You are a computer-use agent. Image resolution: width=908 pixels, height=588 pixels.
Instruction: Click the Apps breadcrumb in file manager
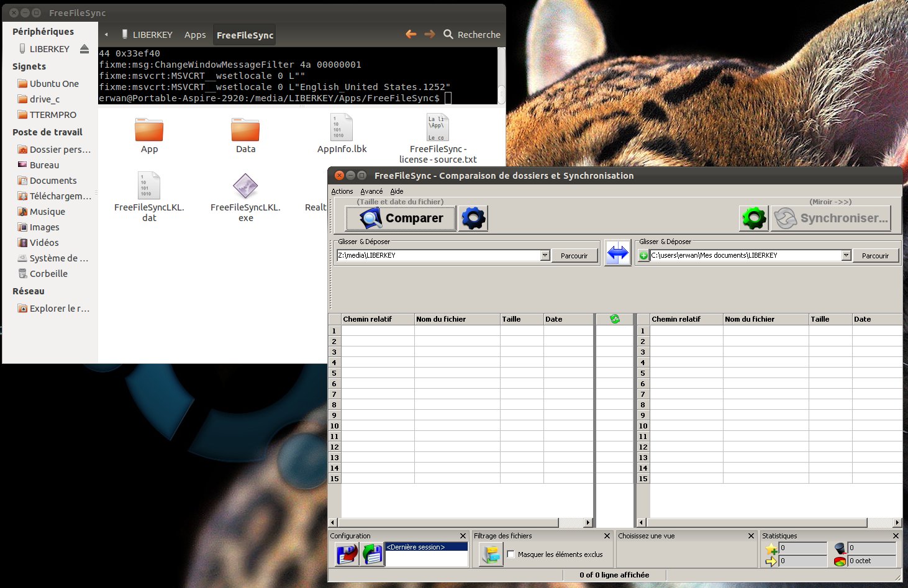click(x=195, y=35)
